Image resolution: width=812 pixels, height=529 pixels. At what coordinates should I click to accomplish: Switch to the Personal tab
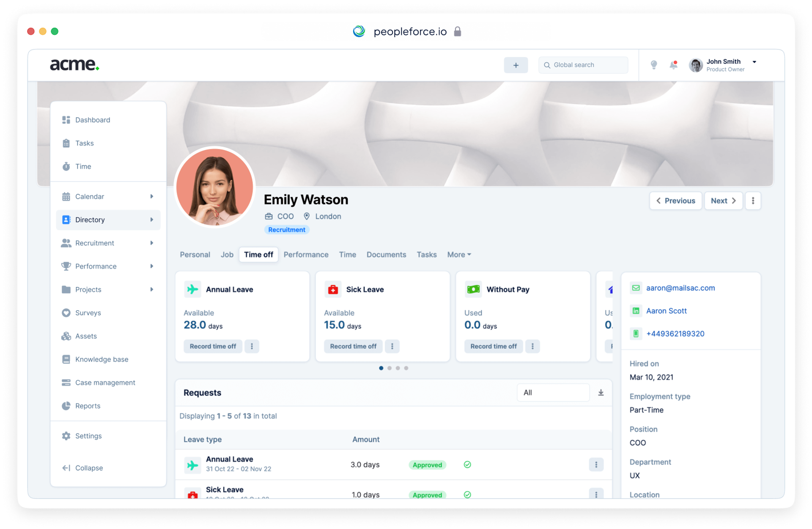tap(195, 254)
